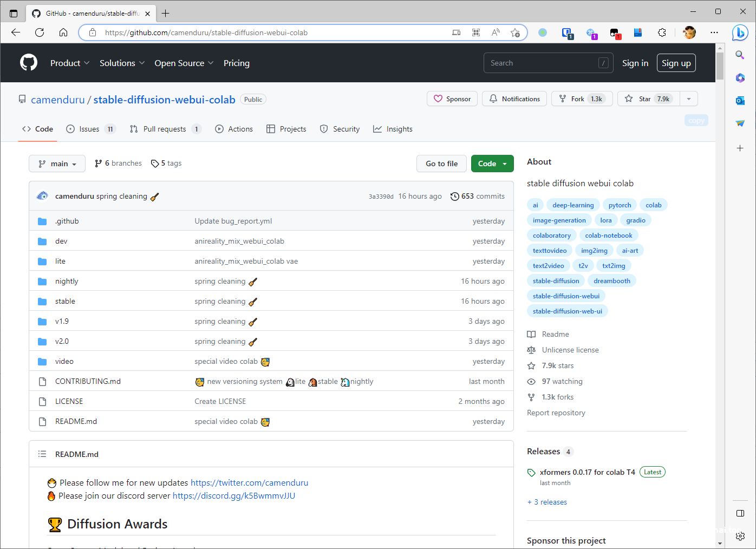Click the sidebar Search magnifier icon
The height and width of the screenshot is (549, 756).
click(740, 55)
